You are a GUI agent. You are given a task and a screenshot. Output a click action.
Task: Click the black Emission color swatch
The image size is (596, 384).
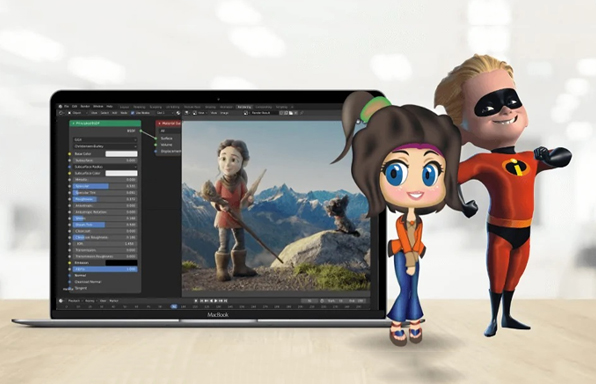(121, 263)
